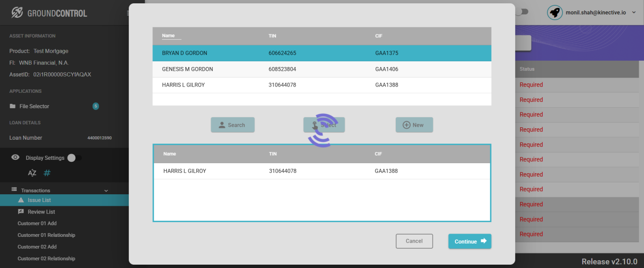Click HARRIS L GILROY in the lower table
This screenshot has height=268, width=644.
[184, 171]
